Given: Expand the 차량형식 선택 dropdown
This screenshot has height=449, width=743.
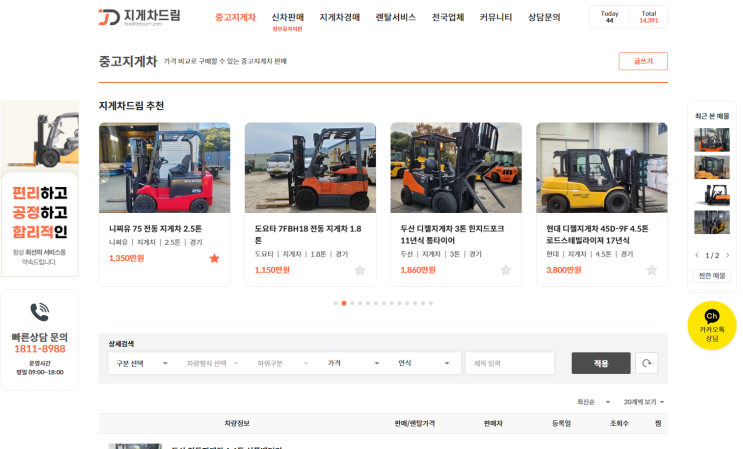Looking at the screenshot, I should coord(212,363).
